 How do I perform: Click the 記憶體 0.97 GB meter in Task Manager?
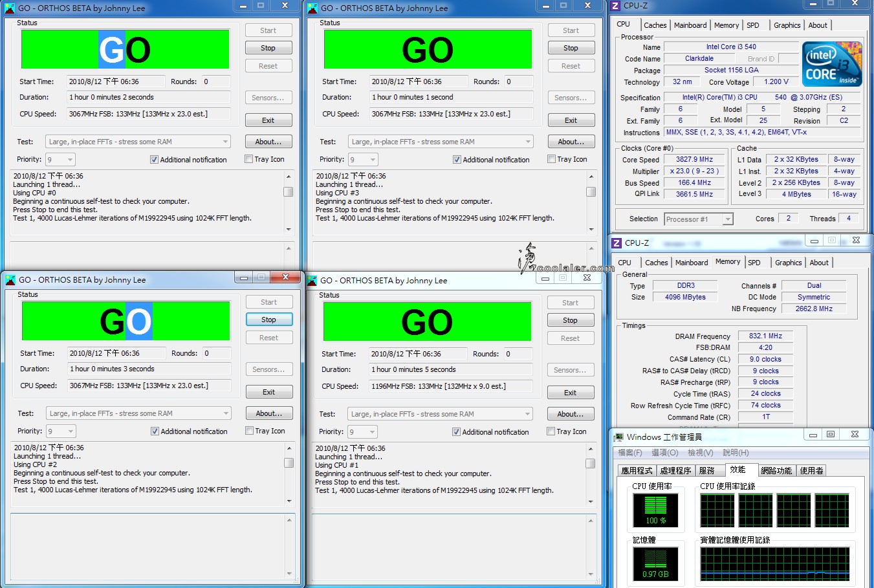(x=655, y=564)
